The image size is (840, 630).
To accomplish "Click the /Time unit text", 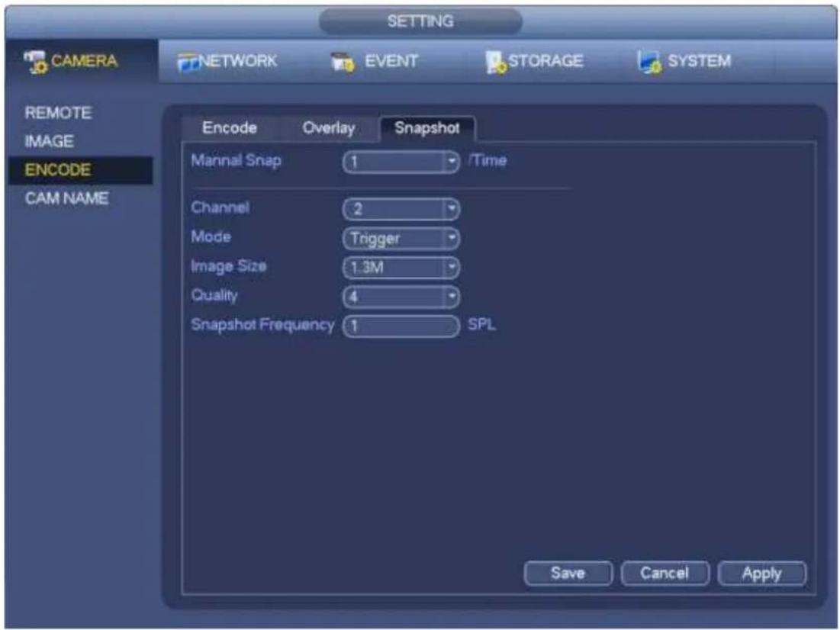I will click(488, 160).
